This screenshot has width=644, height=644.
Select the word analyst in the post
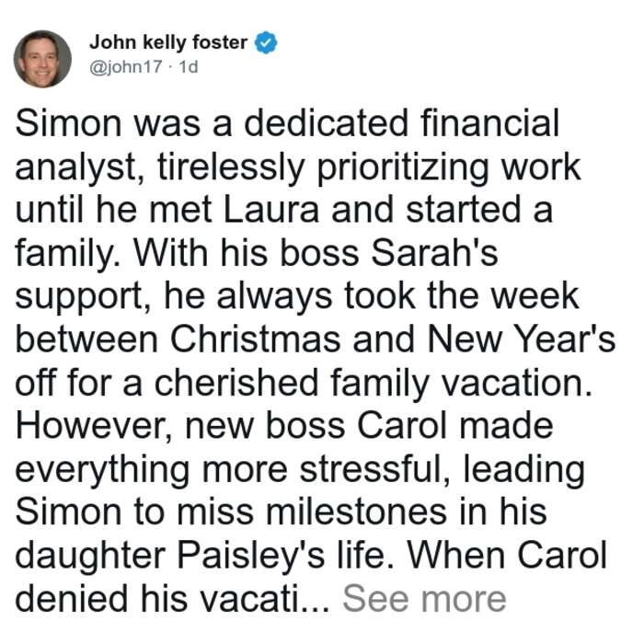(76, 168)
